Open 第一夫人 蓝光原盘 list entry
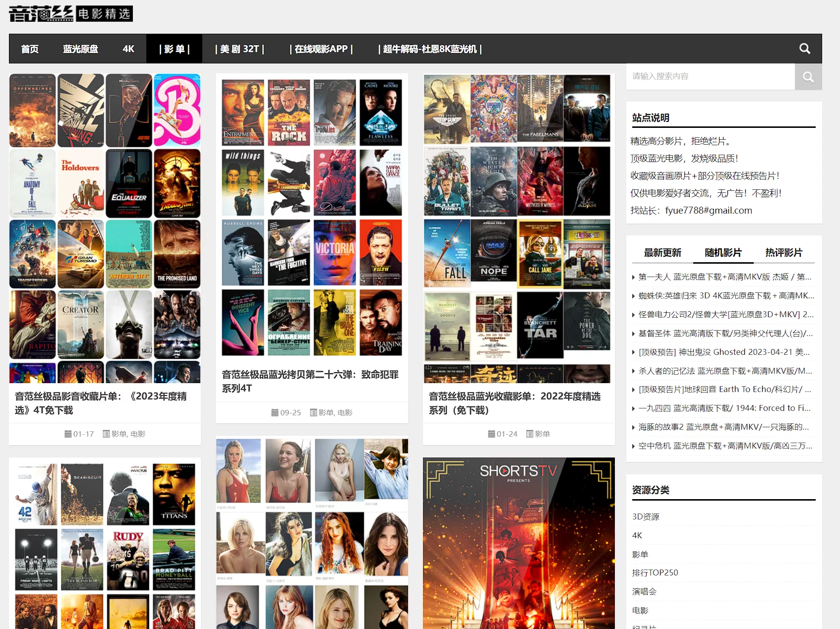Viewport: 840px width, 629px height. [724, 277]
